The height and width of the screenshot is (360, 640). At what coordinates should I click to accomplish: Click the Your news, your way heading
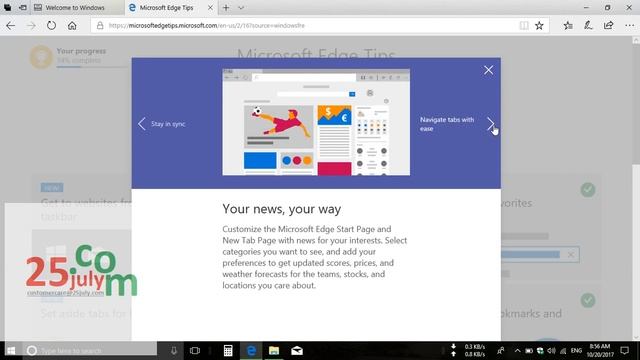(x=282, y=209)
